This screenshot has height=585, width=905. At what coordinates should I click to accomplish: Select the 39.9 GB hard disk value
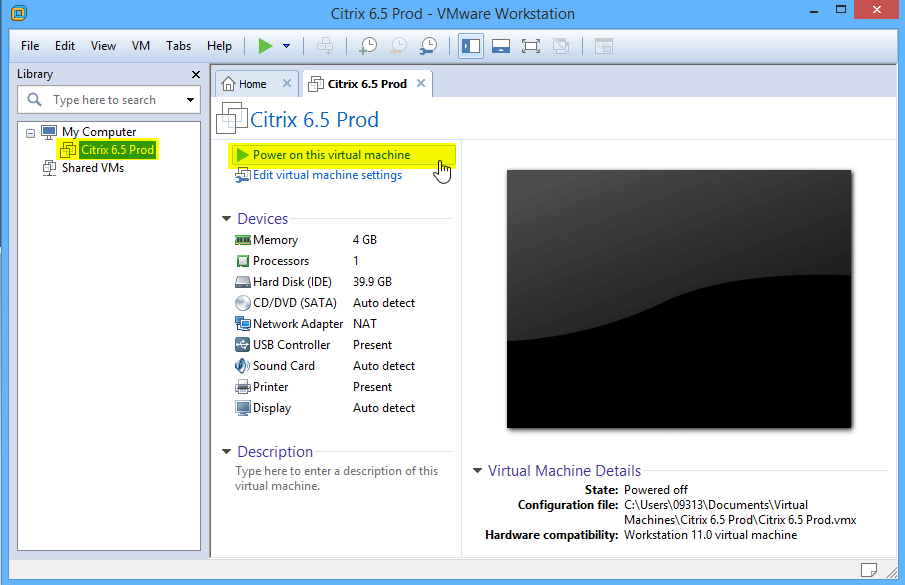click(x=372, y=282)
